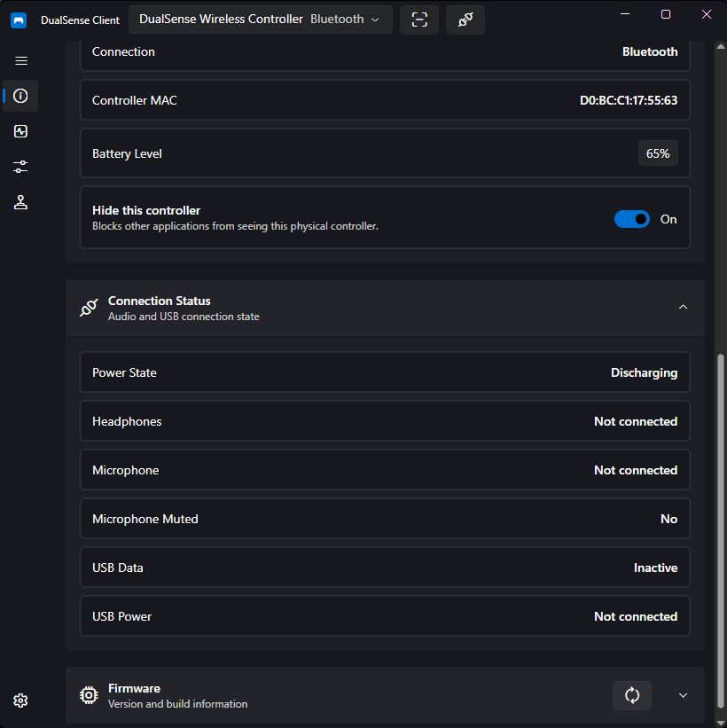
Task: Click the Microphone Muted row
Action: [x=385, y=519]
